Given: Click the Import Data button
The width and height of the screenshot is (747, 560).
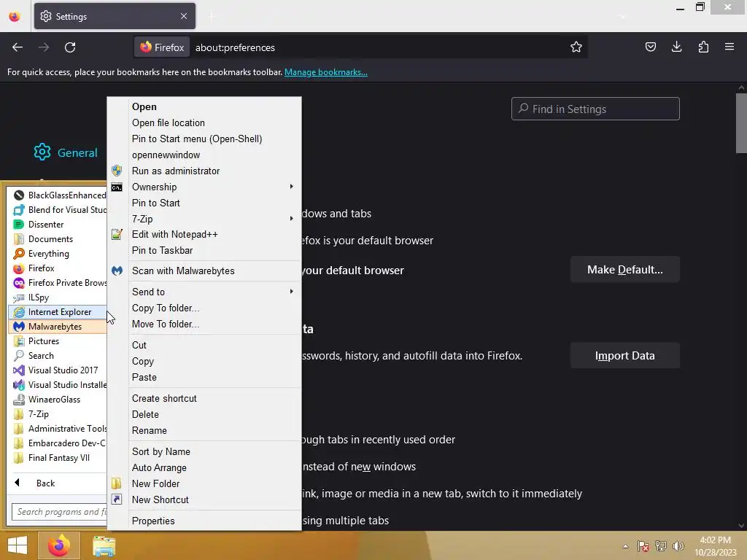Looking at the screenshot, I should pos(624,356).
